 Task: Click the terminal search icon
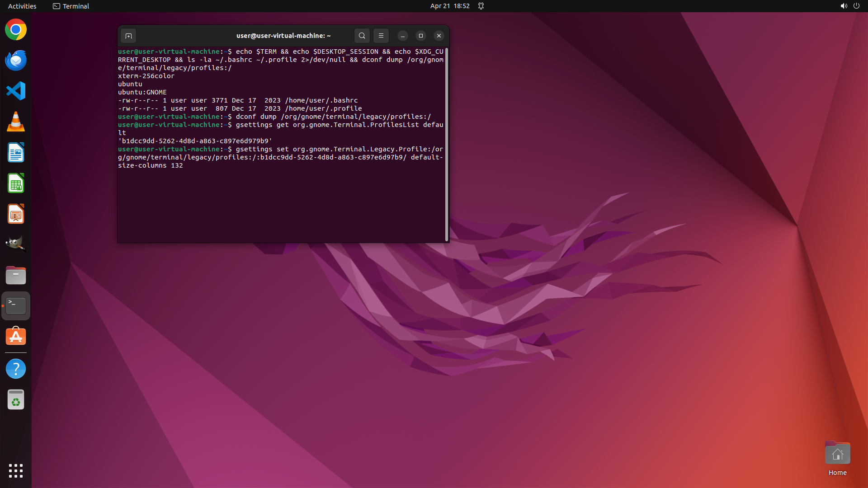362,36
